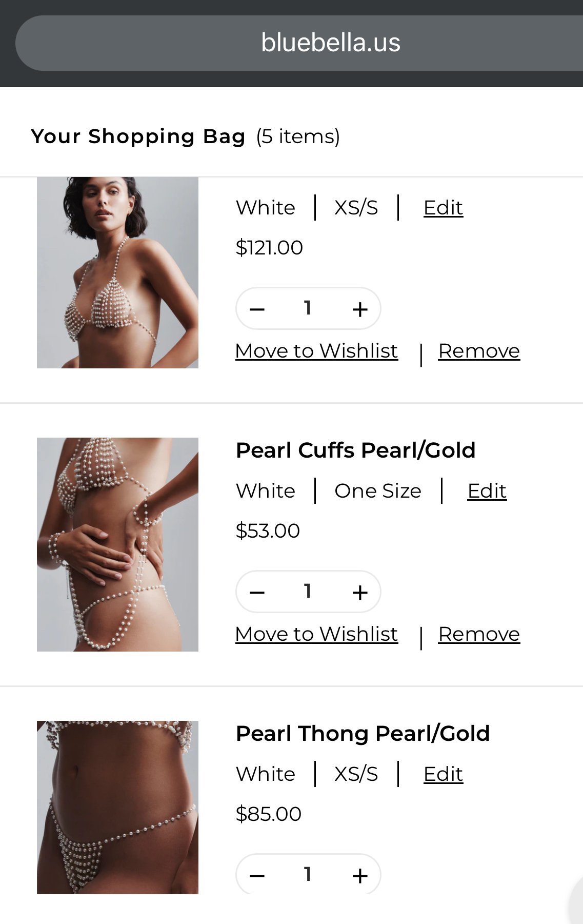The height and width of the screenshot is (924, 583).
Task: Move the $121.00 item to wishlist
Action: point(316,351)
